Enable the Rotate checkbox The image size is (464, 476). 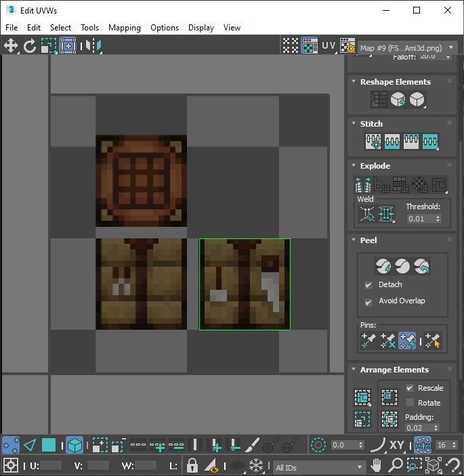(x=410, y=403)
